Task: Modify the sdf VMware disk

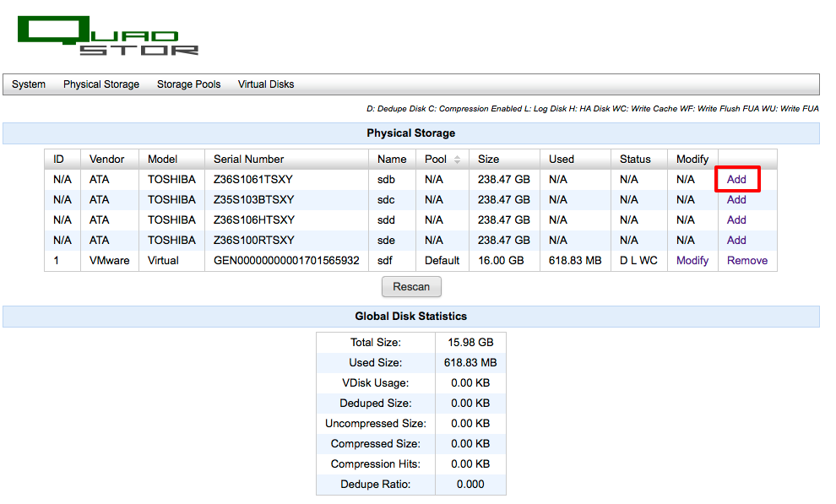Action: click(x=692, y=261)
